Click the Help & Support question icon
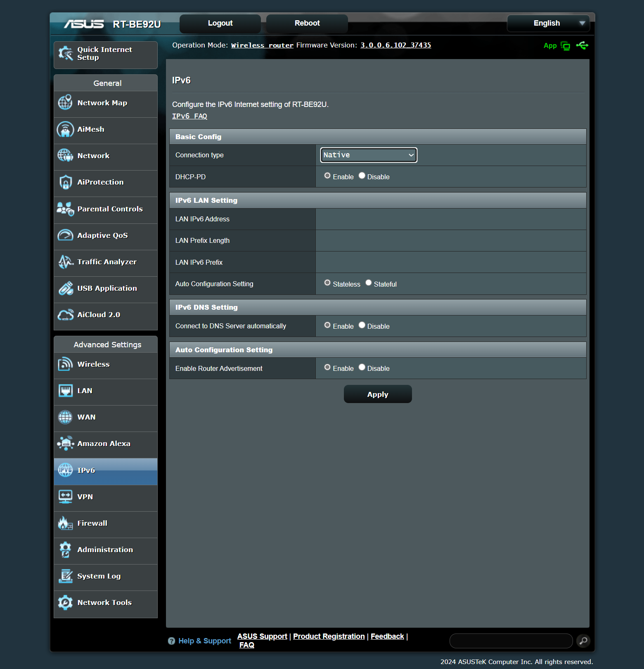Viewport: 644px width, 669px height. (172, 641)
